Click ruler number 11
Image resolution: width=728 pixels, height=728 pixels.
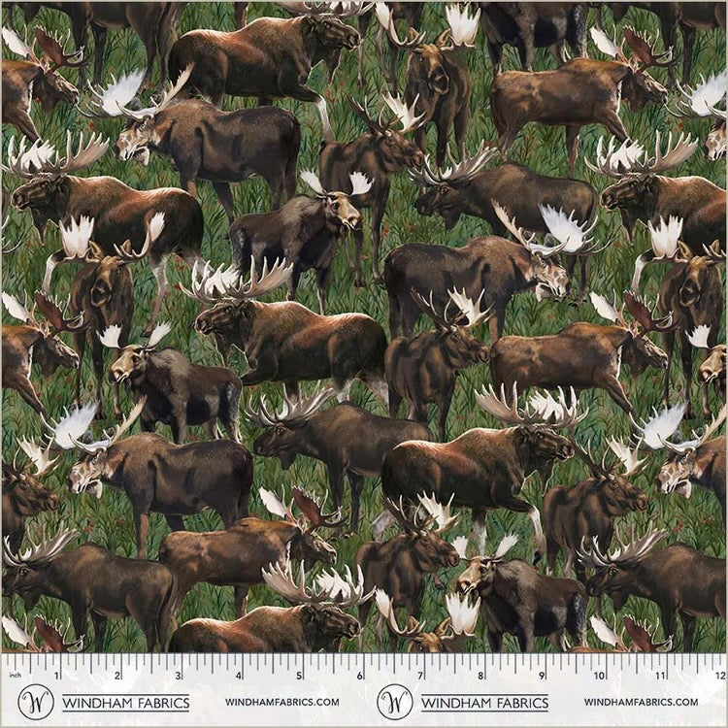click(x=660, y=675)
